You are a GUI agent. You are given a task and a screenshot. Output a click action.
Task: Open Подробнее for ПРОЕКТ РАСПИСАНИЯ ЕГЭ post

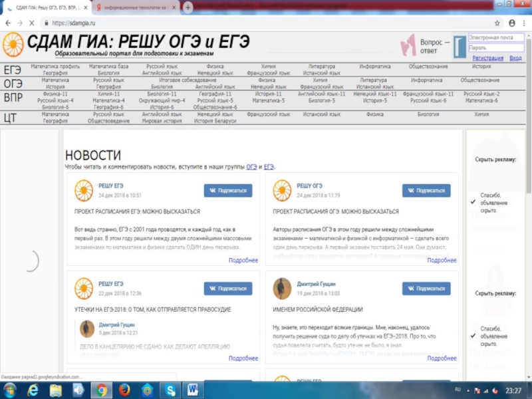pyautogui.click(x=243, y=260)
